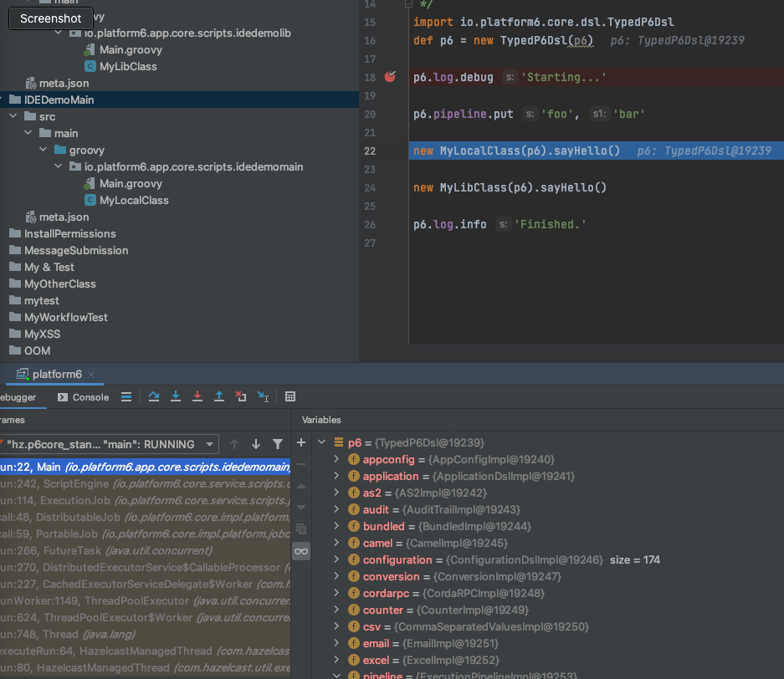The height and width of the screenshot is (679, 784).
Task: Toggle the breakpoint on line 18
Action: (389, 76)
